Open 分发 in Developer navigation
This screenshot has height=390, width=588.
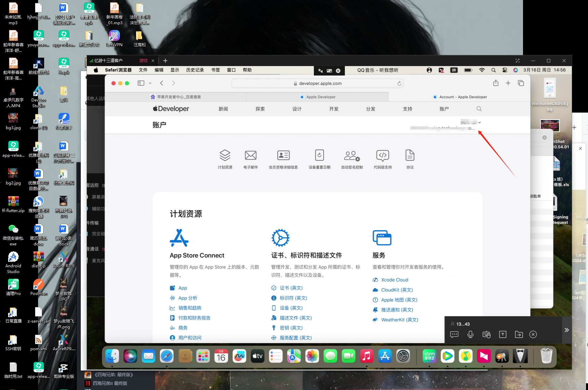coord(370,109)
